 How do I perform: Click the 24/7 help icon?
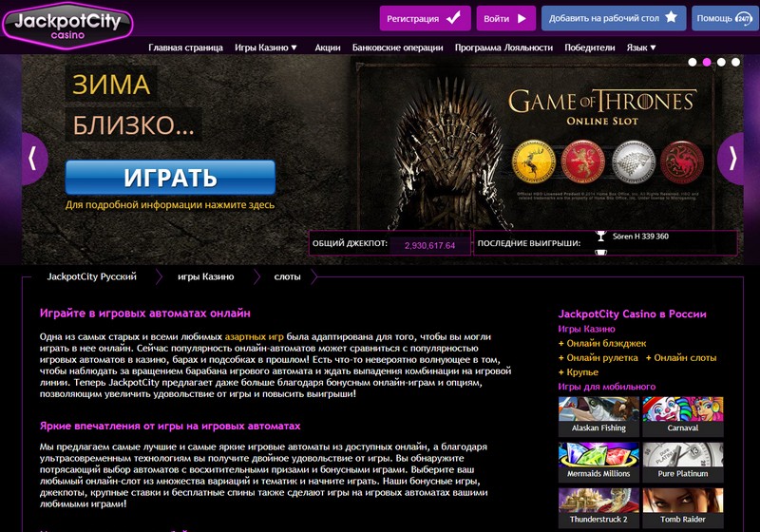pyautogui.click(x=743, y=18)
